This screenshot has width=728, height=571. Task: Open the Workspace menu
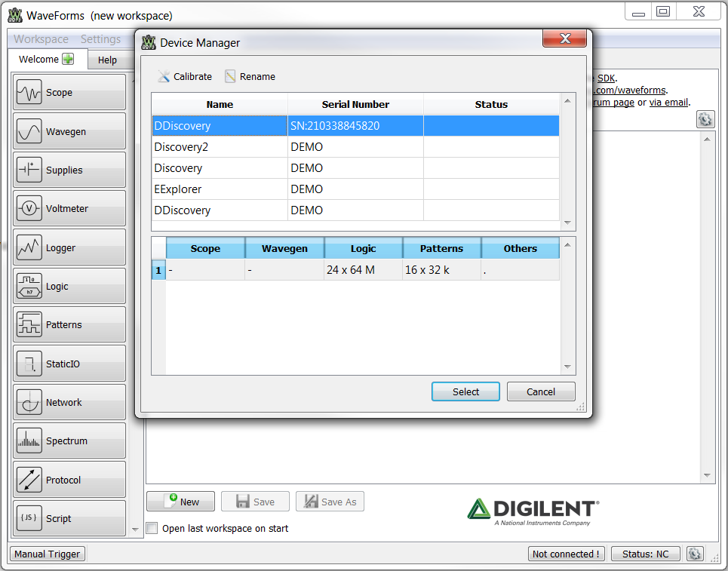pyautogui.click(x=41, y=39)
